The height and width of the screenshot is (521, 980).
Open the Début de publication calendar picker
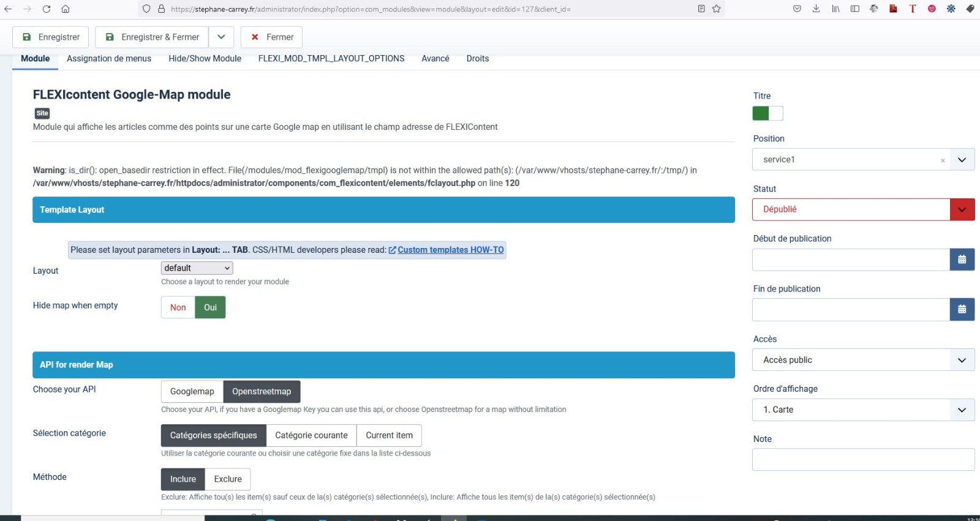962,260
